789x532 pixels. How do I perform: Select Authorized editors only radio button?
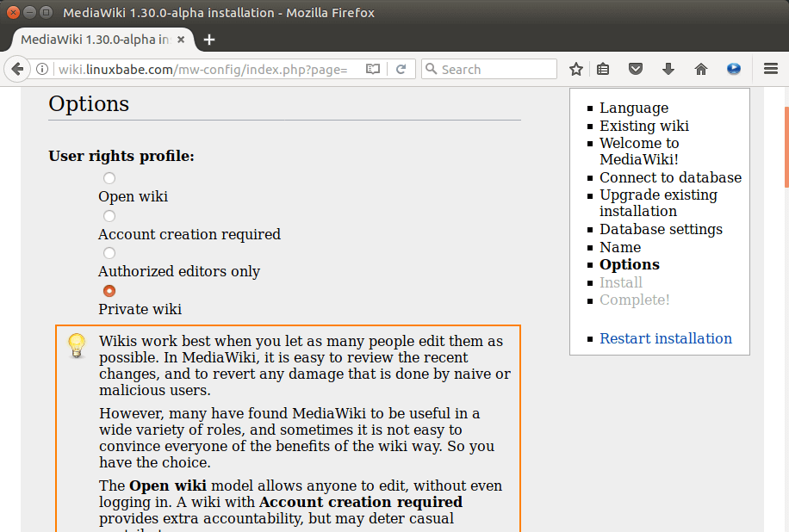click(x=109, y=253)
